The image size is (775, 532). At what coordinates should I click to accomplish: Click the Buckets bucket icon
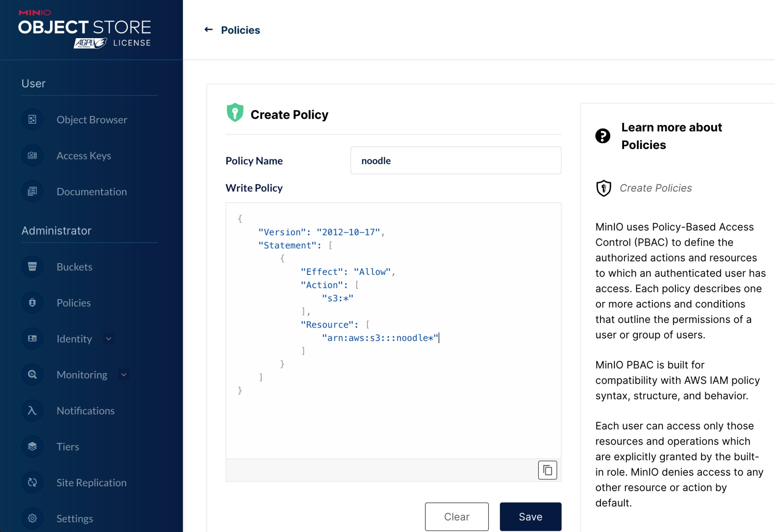32,267
